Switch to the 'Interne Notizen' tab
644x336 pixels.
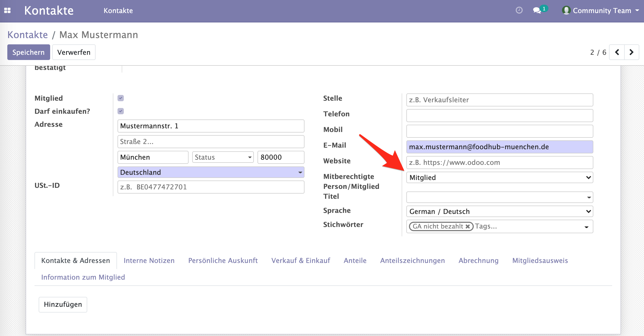coord(149,260)
